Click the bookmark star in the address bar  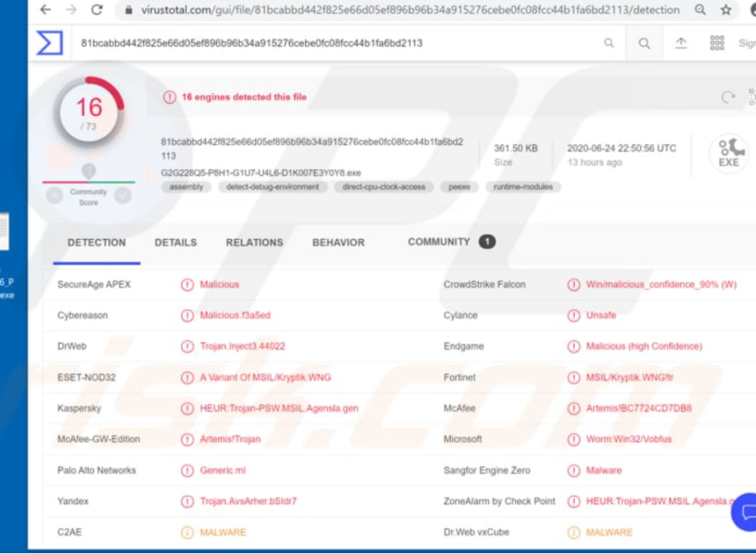click(x=725, y=11)
